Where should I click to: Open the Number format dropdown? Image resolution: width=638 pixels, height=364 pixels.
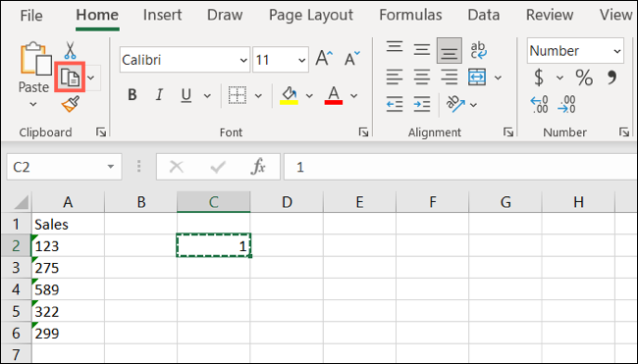pos(616,51)
